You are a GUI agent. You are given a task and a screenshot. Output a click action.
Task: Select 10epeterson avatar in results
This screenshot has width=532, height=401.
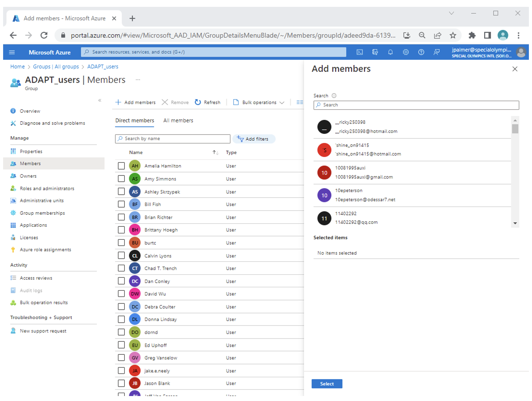point(324,195)
